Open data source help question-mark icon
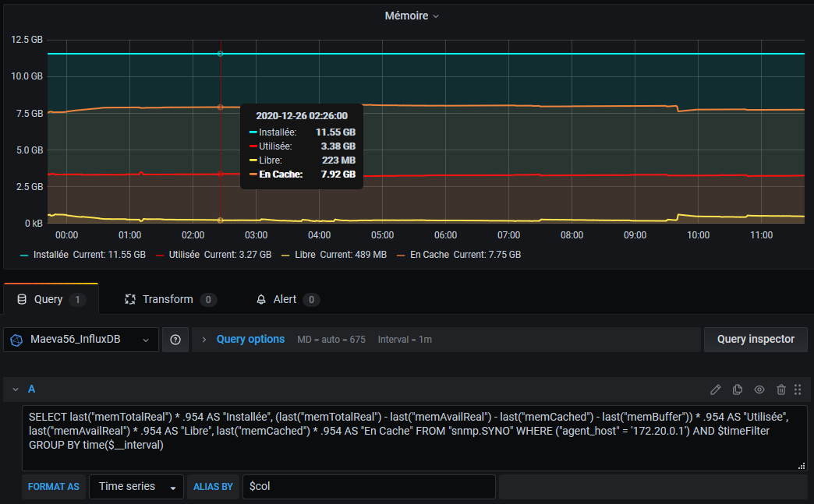 tap(175, 340)
